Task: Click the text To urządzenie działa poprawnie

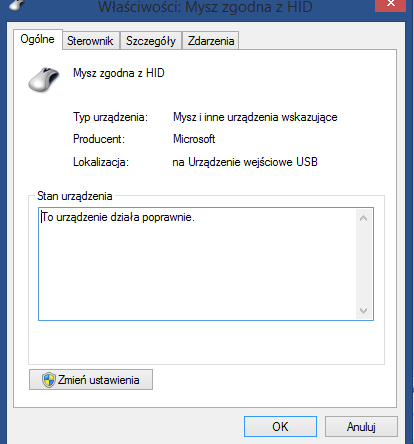Action: pos(118,217)
